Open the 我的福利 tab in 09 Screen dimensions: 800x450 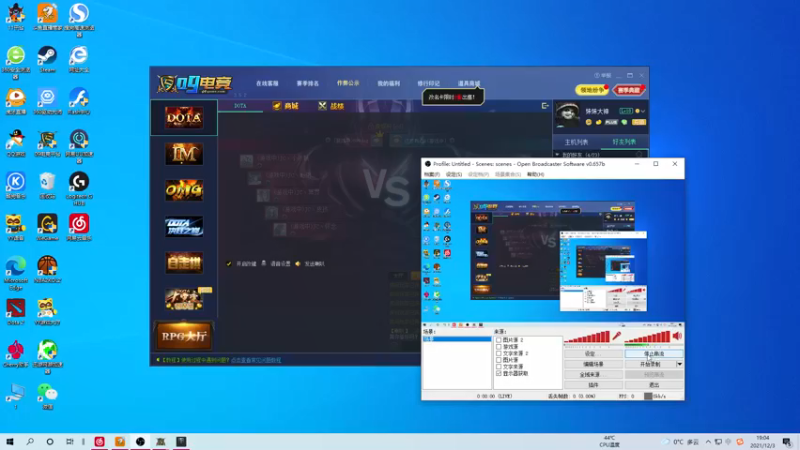[x=388, y=83]
